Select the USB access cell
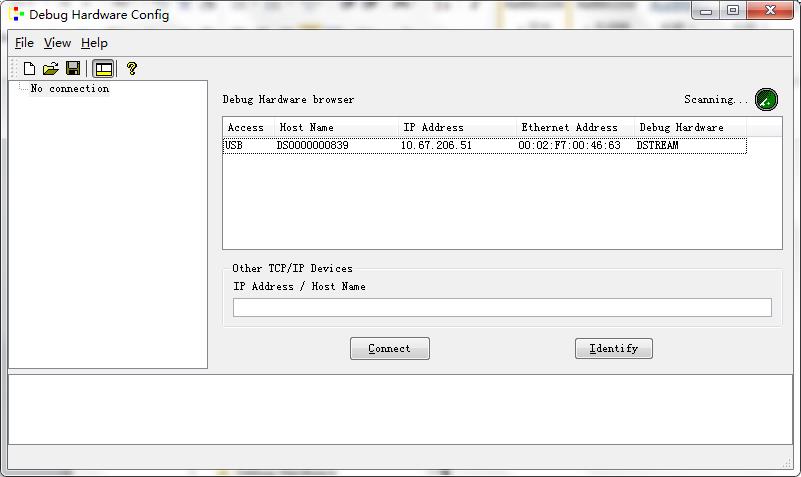This screenshot has height=477, width=801. tap(234, 146)
